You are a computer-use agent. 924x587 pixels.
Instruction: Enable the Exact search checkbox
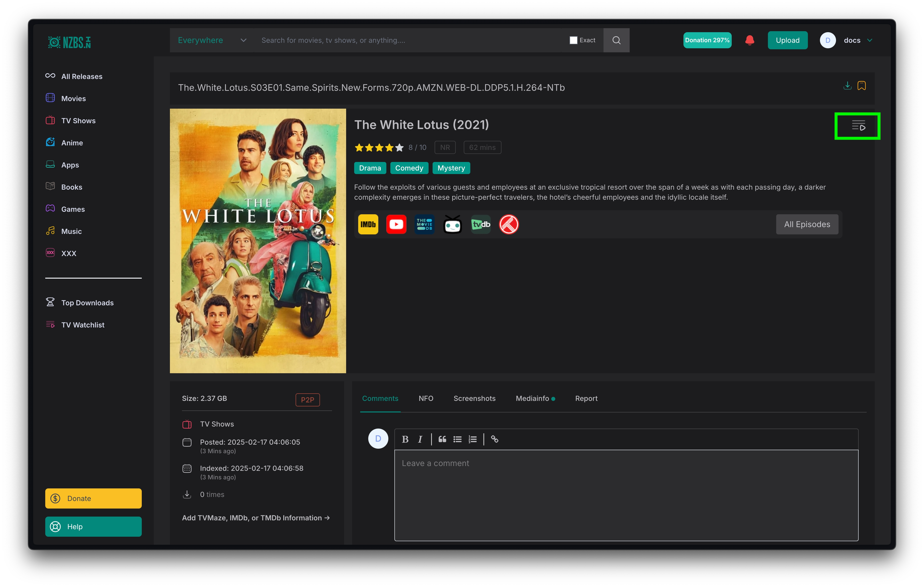pos(573,40)
